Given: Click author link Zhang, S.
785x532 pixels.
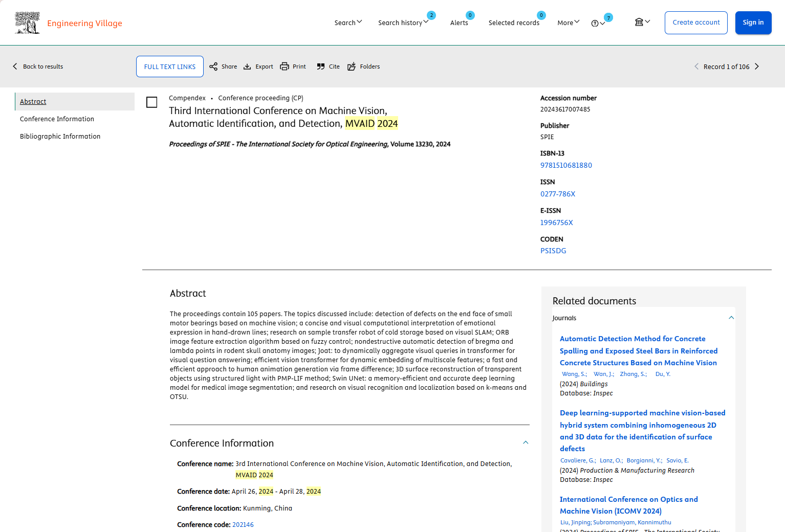Looking at the screenshot, I should point(633,374).
